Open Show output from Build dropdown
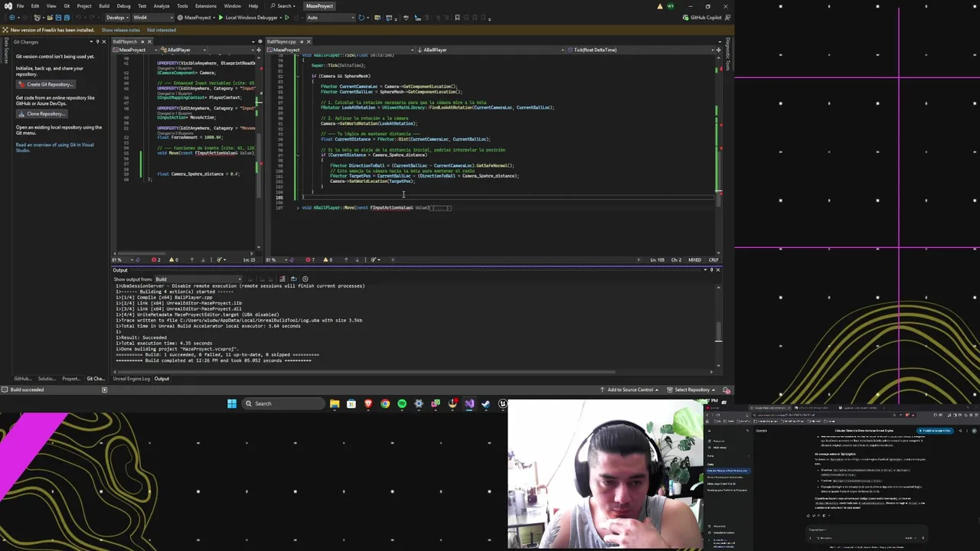This screenshot has height=551, width=980. click(198, 279)
